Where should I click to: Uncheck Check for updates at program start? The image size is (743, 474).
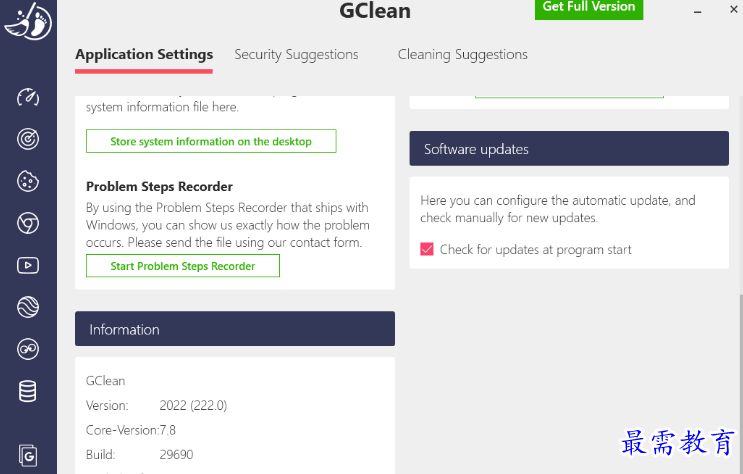pyautogui.click(x=427, y=249)
